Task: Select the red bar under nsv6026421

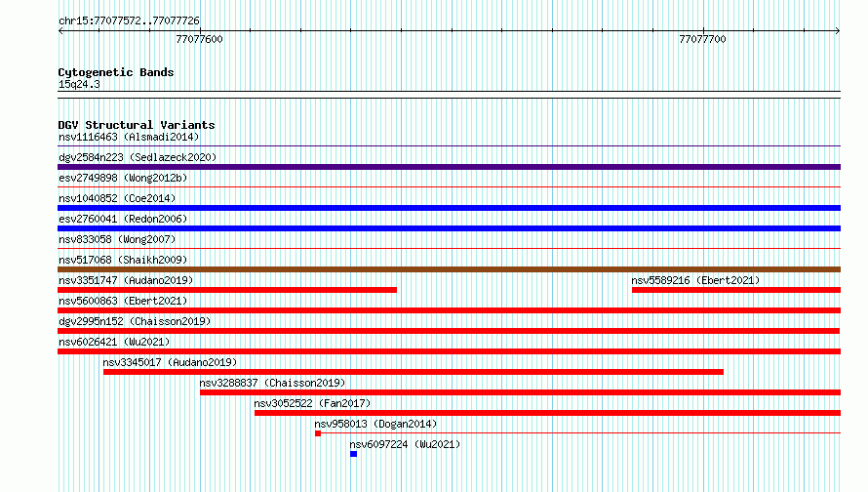Action: pos(449,351)
